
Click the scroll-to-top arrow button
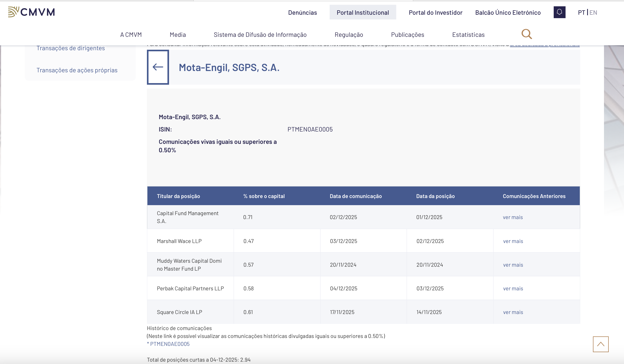tap(601, 344)
